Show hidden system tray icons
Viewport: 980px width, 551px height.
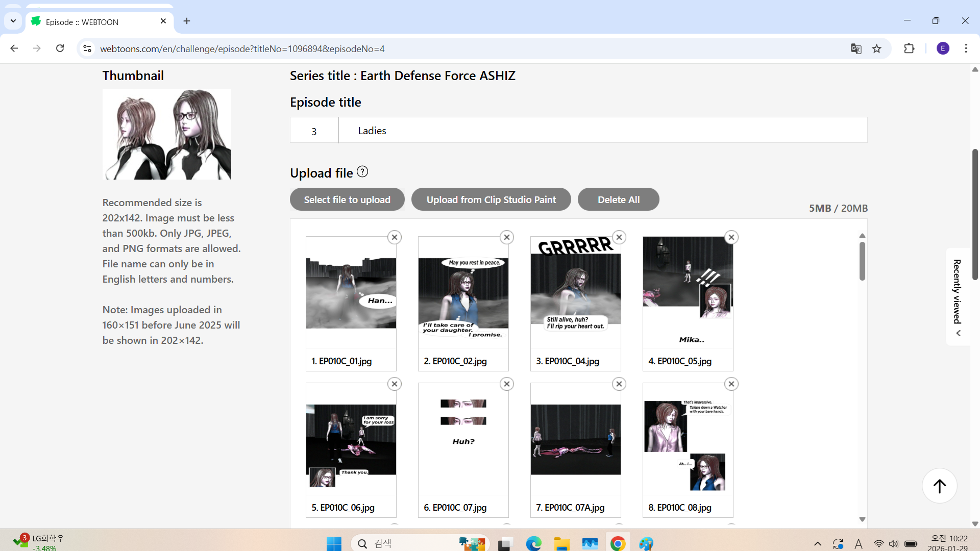point(817,544)
